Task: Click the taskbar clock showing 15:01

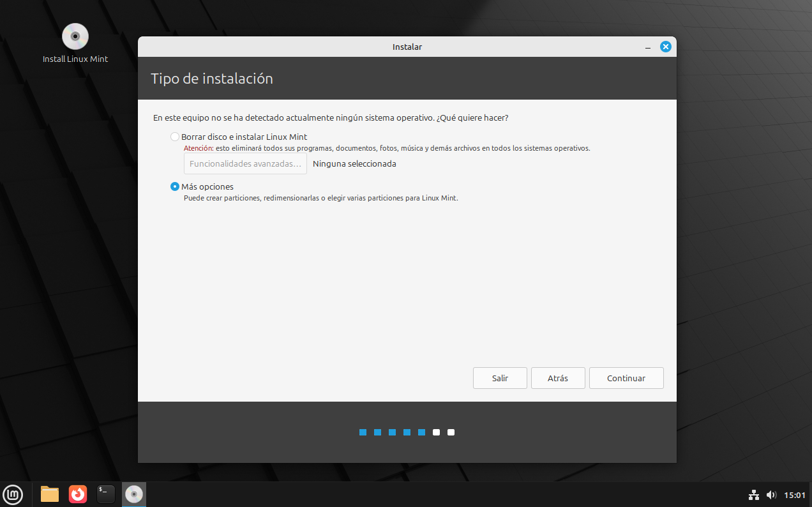Action: pyautogui.click(x=794, y=495)
